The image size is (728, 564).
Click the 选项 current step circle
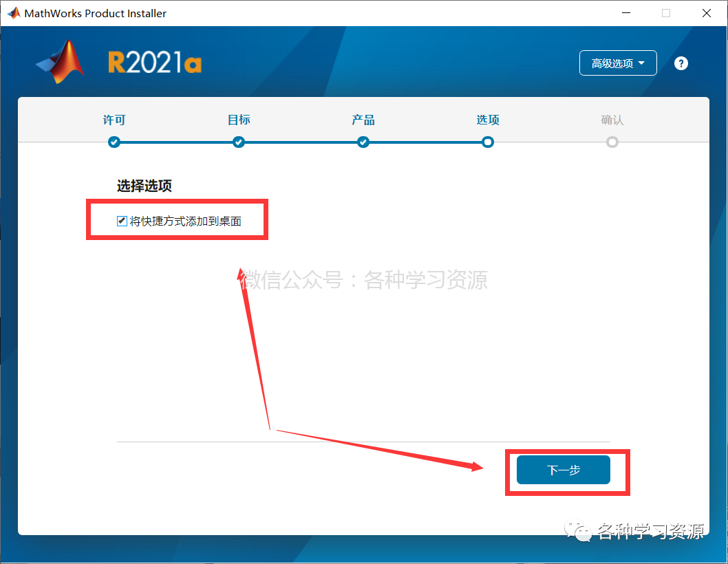(487, 142)
